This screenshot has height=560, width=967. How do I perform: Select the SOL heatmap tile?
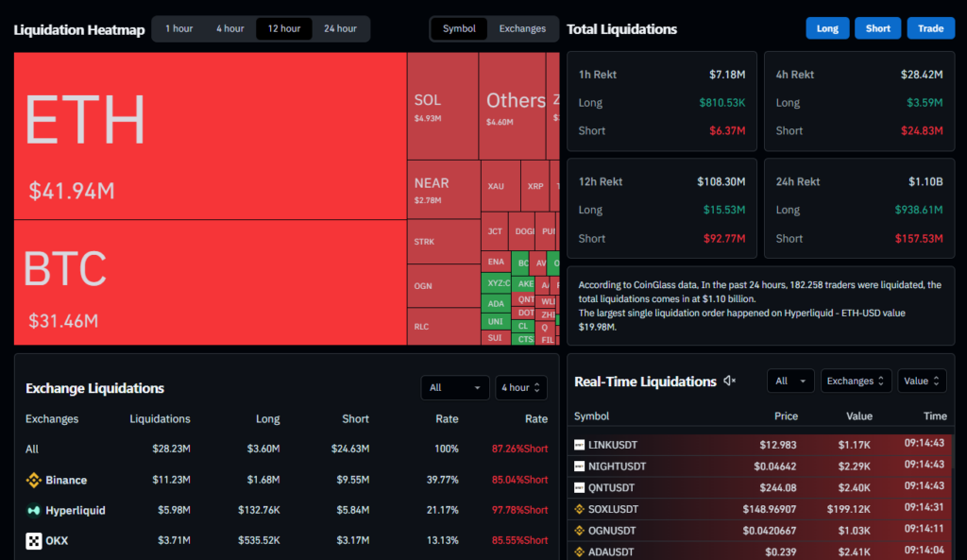pyautogui.click(x=443, y=106)
